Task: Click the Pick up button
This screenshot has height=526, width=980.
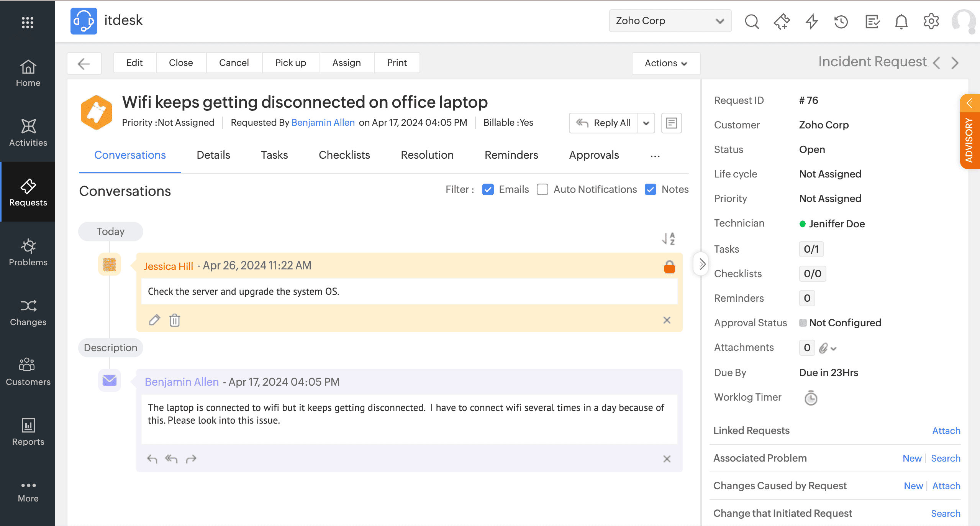Action: tap(290, 62)
